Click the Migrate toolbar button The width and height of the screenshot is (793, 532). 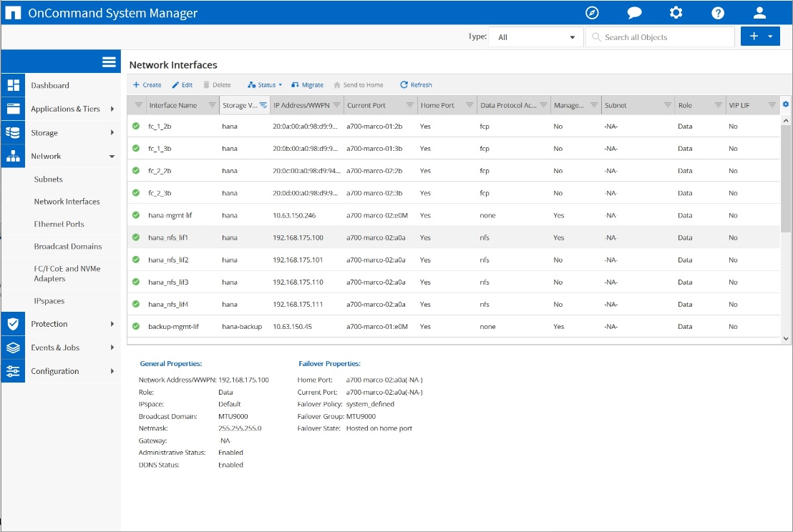click(307, 85)
